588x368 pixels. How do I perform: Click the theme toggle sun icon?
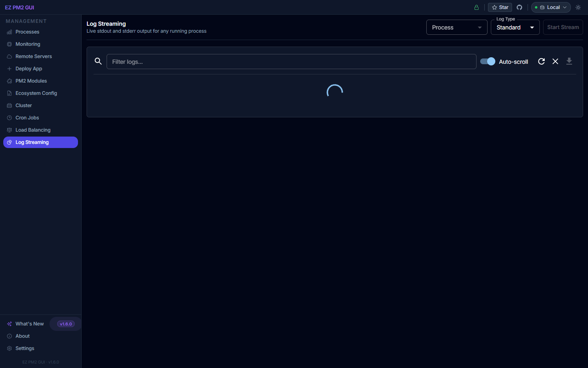(x=578, y=7)
